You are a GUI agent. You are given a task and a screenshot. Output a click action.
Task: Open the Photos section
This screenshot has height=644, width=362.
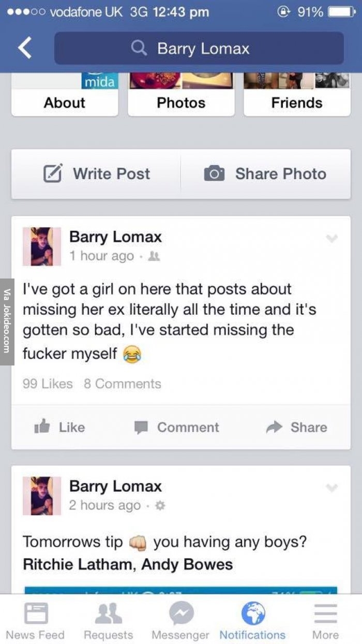tap(181, 103)
